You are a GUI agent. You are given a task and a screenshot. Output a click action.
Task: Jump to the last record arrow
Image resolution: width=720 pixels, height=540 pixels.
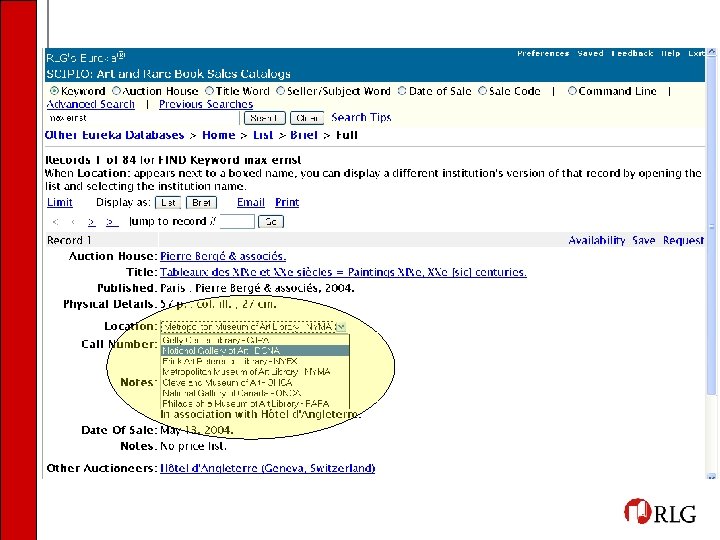(x=112, y=222)
